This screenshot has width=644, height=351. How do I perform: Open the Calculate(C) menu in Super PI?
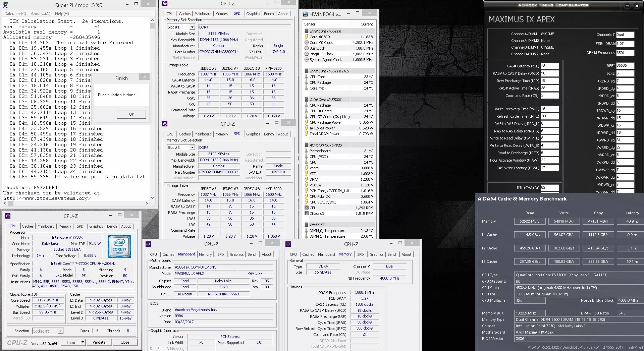click(x=15, y=14)
